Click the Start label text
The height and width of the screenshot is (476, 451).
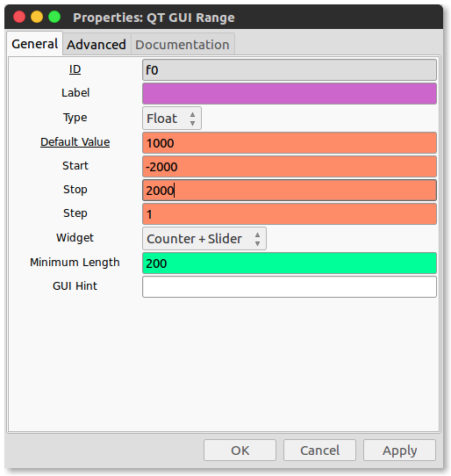pyautogui.click(x=75, y=166)
